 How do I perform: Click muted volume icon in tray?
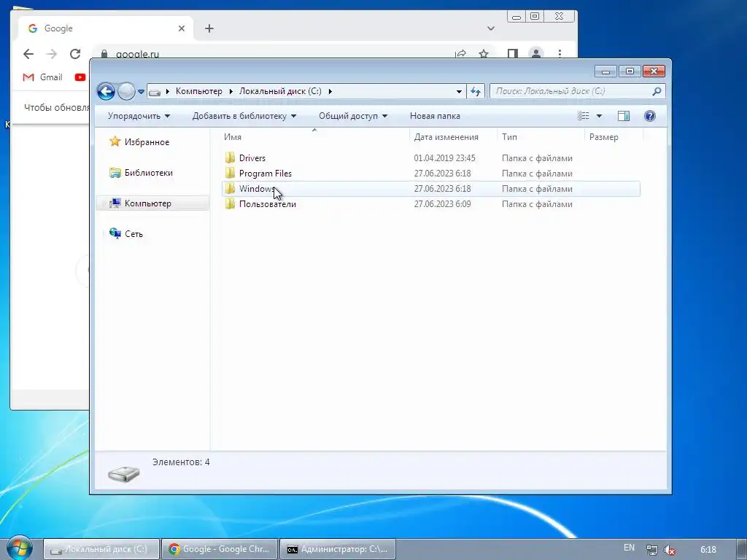[670, 550]
